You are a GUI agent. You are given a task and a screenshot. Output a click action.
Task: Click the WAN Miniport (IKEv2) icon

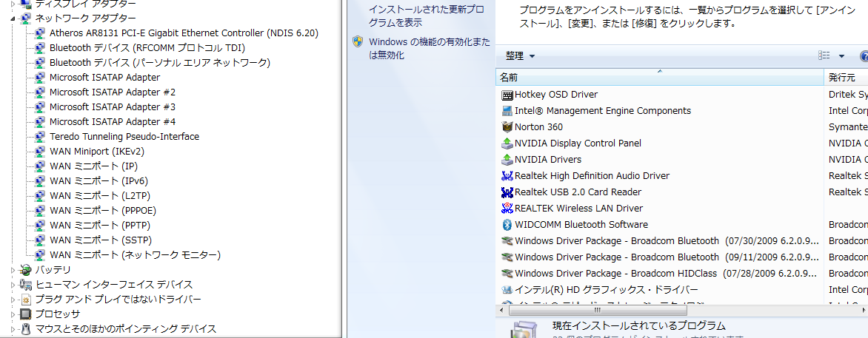pos(40,152)
